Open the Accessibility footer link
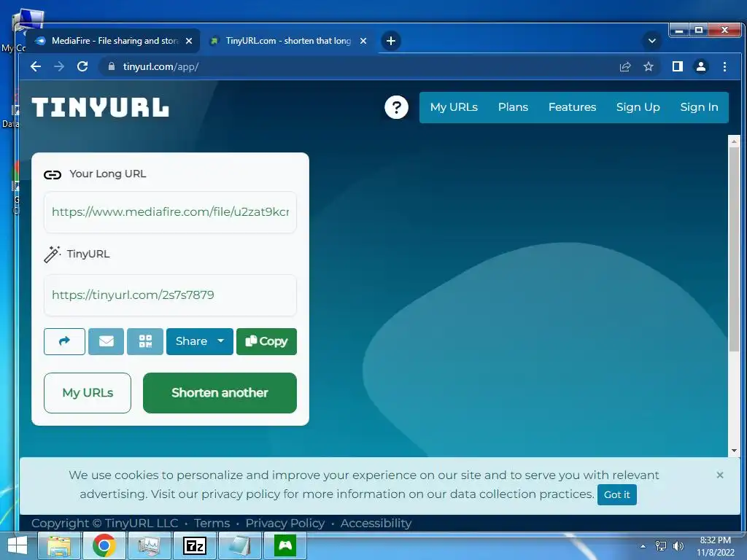Viewport: 747px width, 560px height. pyautogui.click(x=376, y=524)
